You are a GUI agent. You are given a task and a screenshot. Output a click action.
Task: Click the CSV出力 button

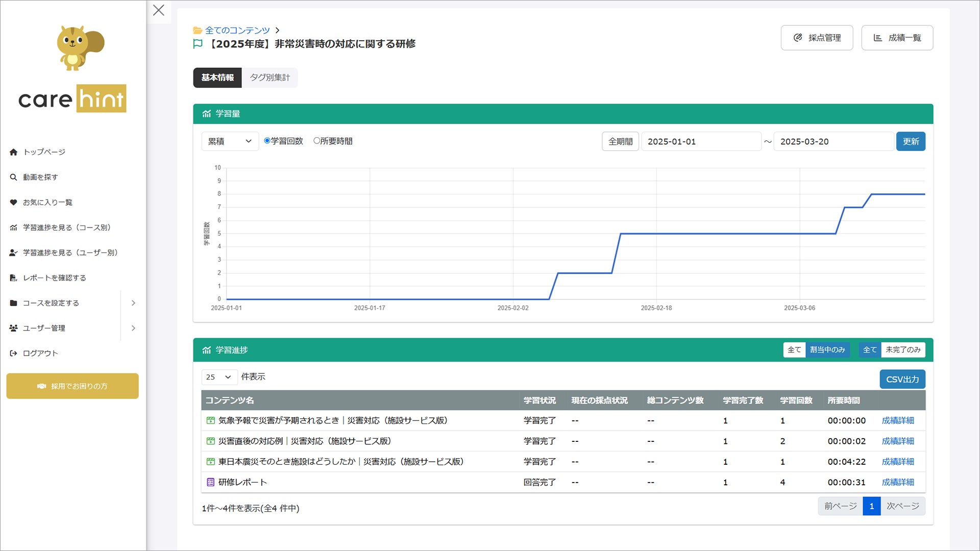pyautogui.click(x=902, y=379)
